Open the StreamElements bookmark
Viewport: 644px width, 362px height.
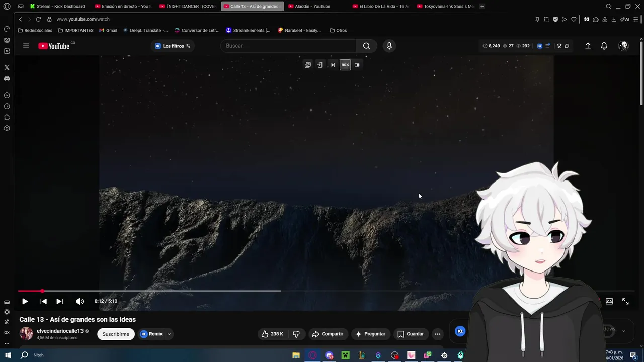(x=248, y=30)
